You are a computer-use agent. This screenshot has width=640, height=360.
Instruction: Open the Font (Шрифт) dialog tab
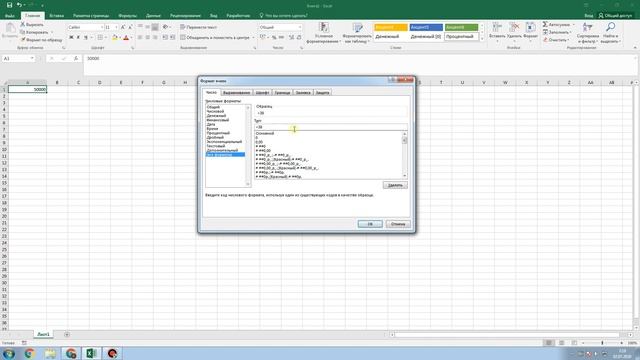click(262, 93)
